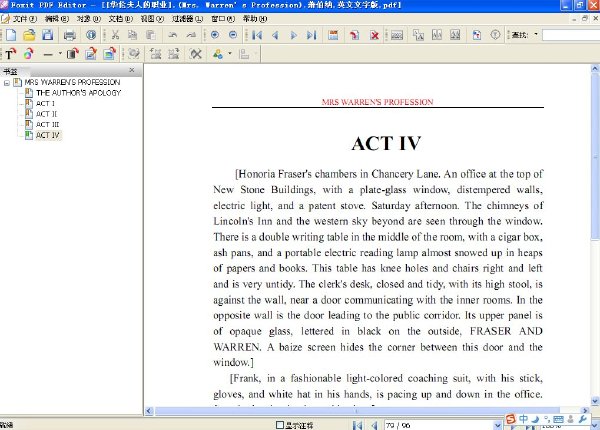Go to previous page from the toolbar
Image resolution: width=600 pixels, height=430 pixels.
pos(275,35)
